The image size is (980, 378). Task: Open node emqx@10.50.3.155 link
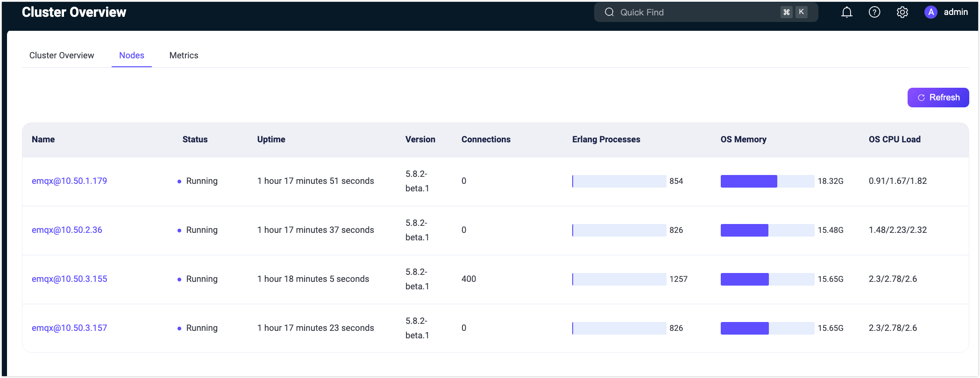69,279
